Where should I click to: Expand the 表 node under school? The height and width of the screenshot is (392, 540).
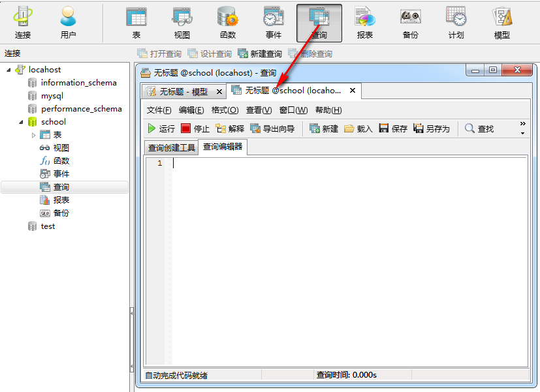tap(34, 135)
